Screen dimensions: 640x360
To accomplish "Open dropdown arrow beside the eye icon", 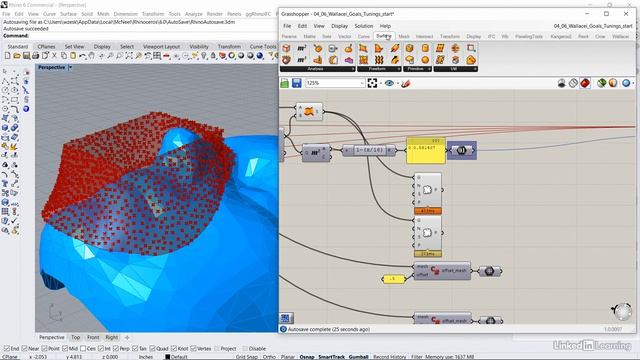I will click(398, 84).
